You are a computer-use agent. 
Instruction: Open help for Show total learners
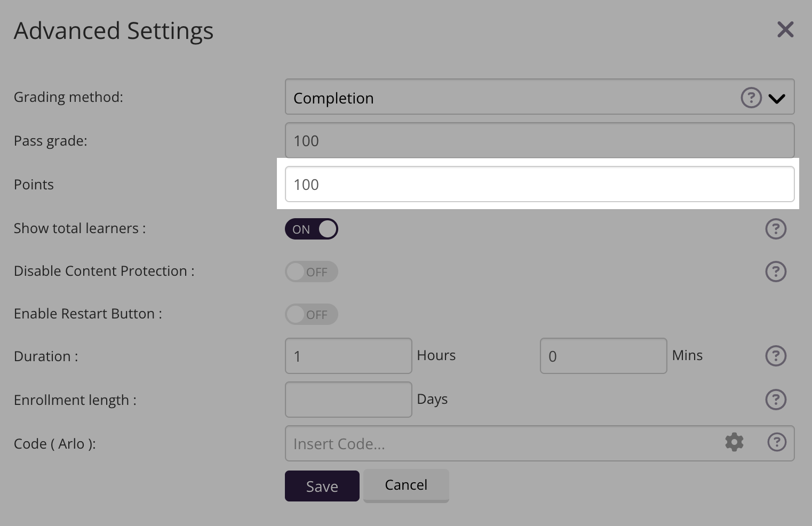tap(775, 229)
